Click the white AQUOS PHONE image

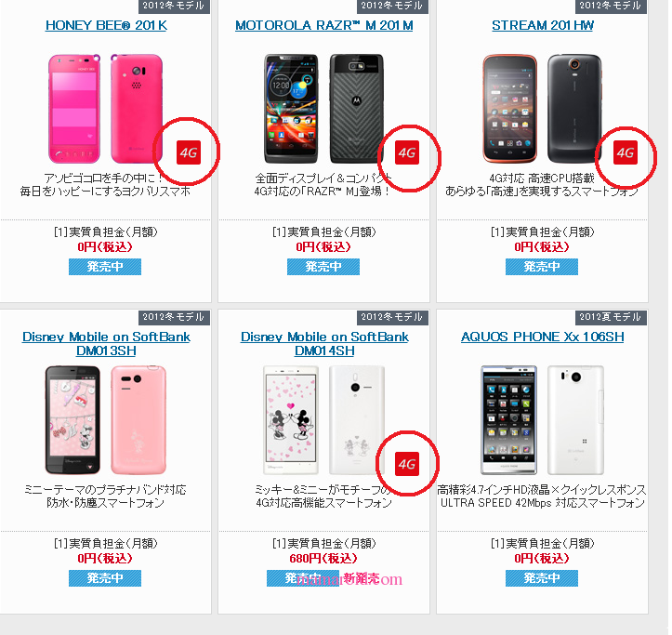click(x=543, y=419)
